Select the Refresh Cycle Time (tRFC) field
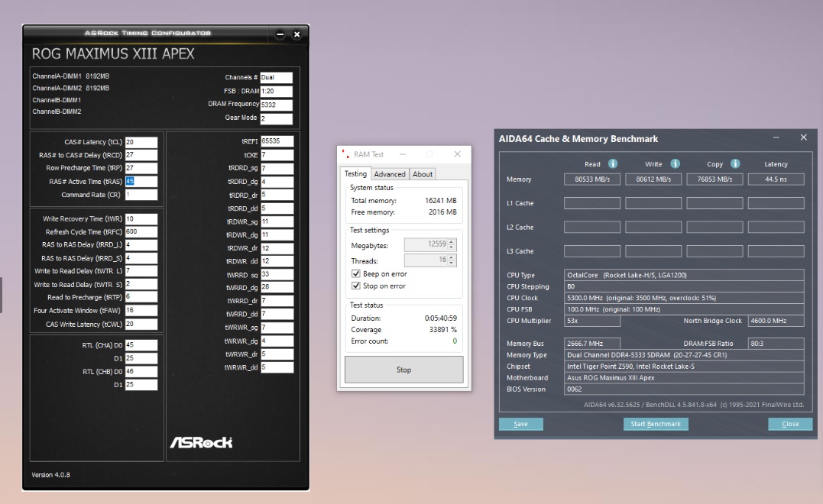 pos(141,232)
